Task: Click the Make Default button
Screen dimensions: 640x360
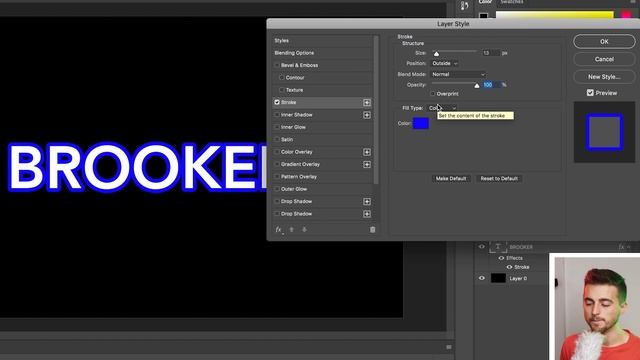Action: pyautogui.click(x=451, y=179)
